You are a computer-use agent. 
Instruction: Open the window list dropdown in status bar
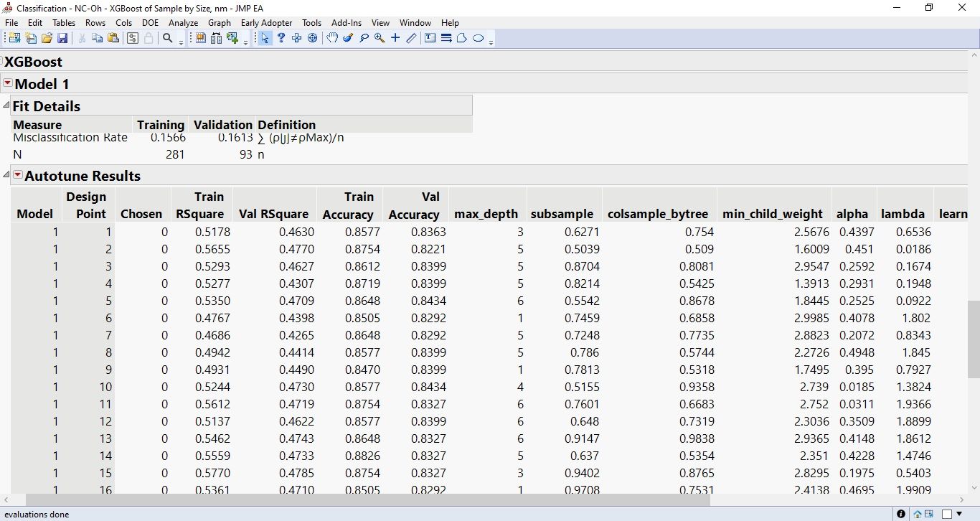coord(959,514)
